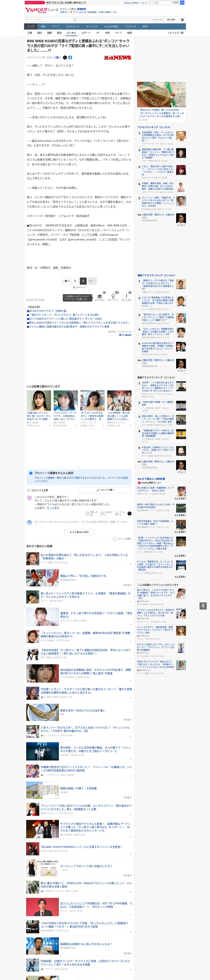
Task: Open アイドルグループ「テラテラ」article thumbnail
Action: pos(66,401)
